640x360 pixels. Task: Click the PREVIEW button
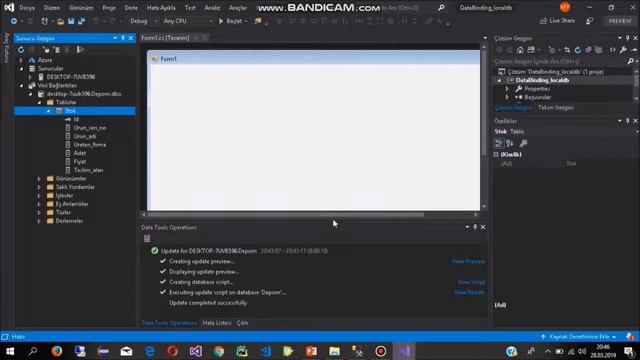(x=620, y=21)
